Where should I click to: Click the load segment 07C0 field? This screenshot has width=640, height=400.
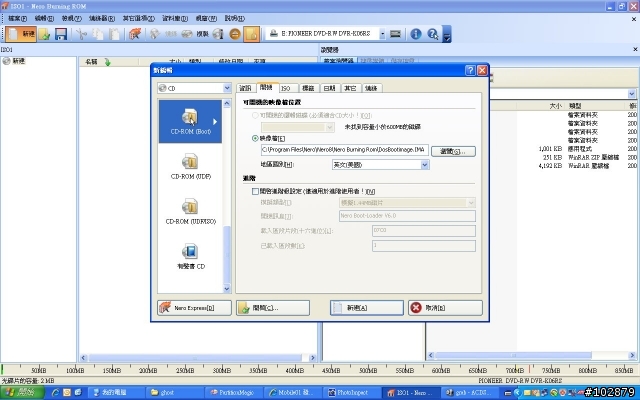pyautogui.click(x=424, y=231)
